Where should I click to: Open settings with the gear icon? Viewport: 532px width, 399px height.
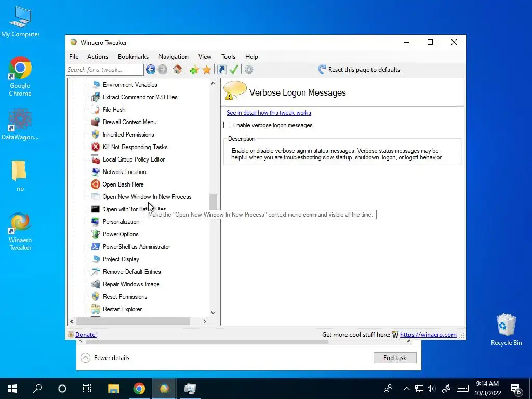[x=249, y=70]
